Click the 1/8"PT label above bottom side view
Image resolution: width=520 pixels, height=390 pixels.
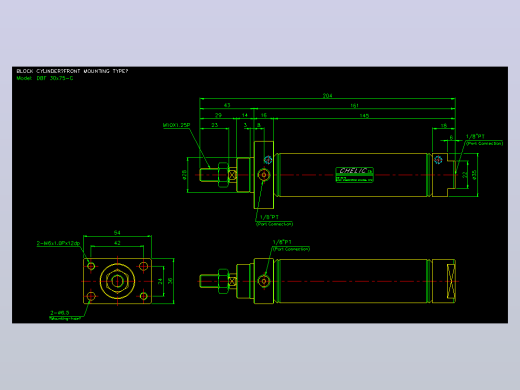click(282, 242)
